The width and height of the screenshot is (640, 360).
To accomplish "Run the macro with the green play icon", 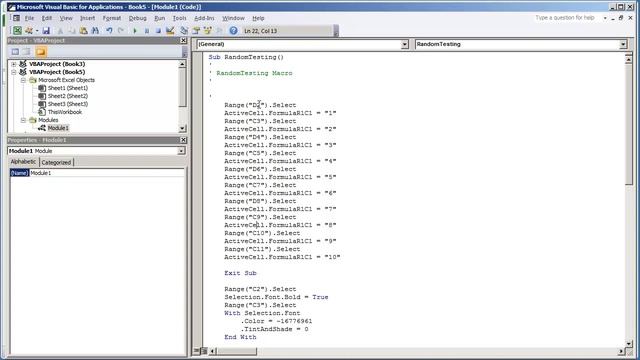I will pyautogui.click(x=135, y=31).
